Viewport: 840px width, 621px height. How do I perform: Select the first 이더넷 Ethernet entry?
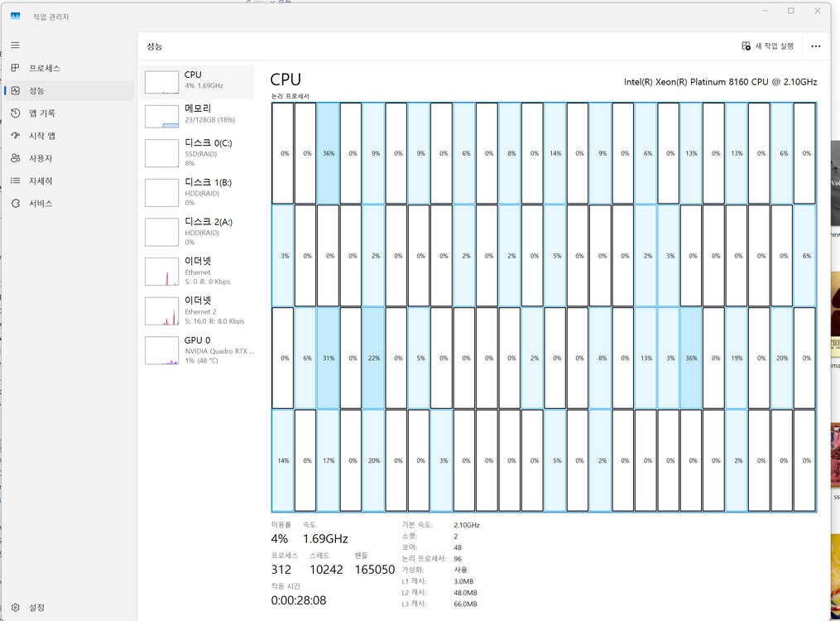coord(197,272)
